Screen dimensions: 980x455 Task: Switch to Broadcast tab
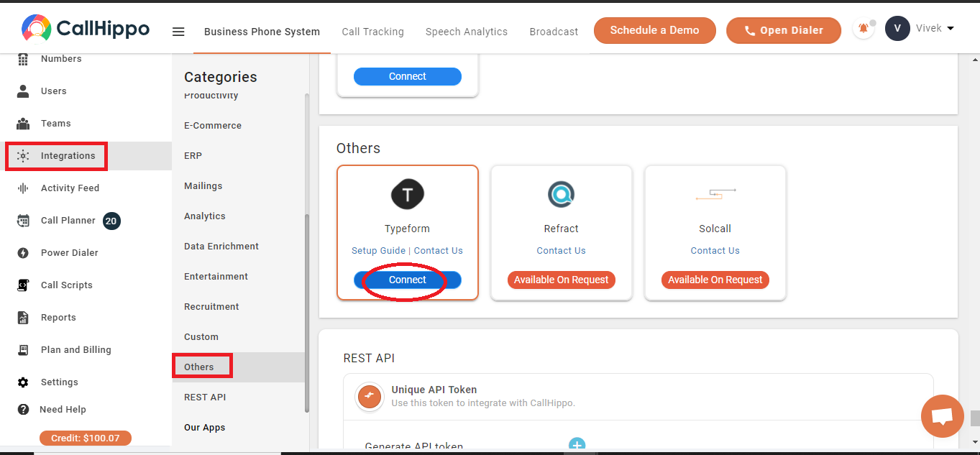554,32
